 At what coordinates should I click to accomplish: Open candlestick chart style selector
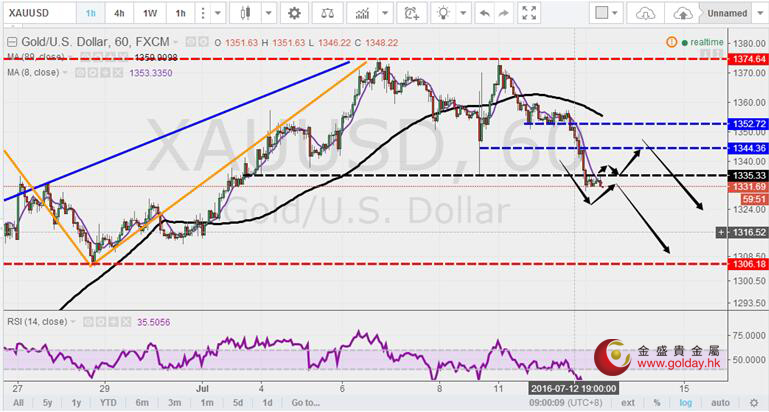(x=246, y=13)
